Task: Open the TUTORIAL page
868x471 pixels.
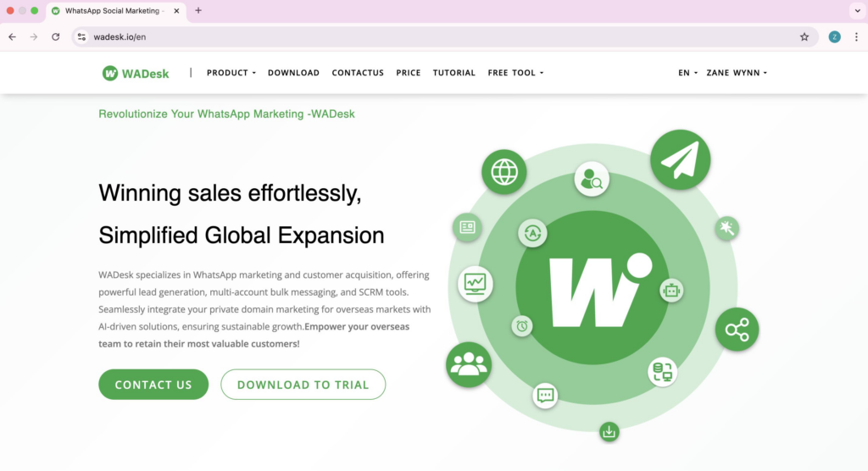Action: (x=454, y=73)
